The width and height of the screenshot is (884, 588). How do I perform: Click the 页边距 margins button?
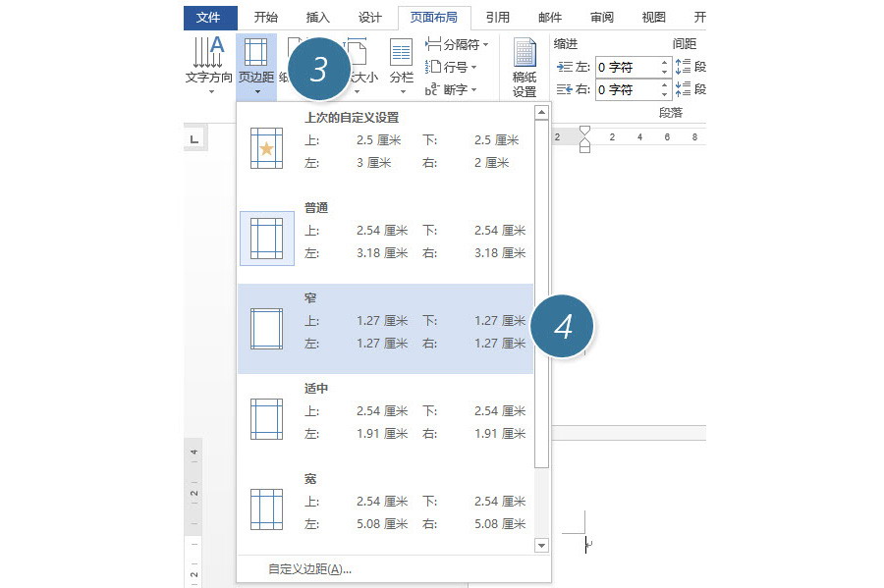[256, 66]
